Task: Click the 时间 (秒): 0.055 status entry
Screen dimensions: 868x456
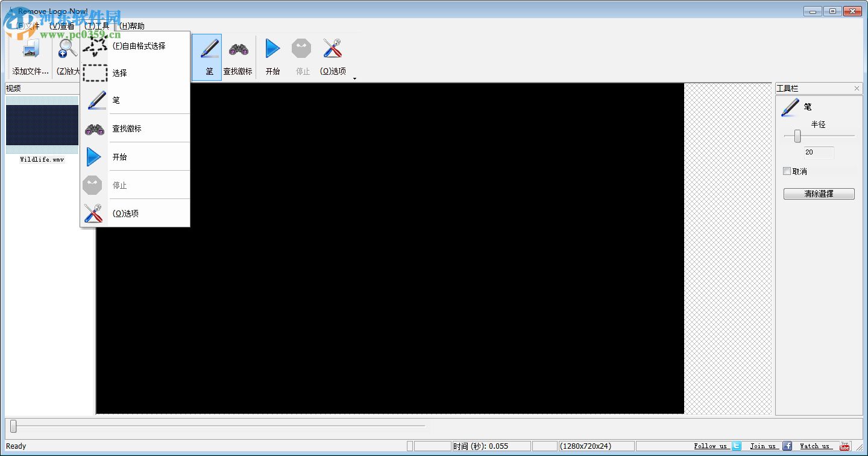Action: pyautogui.click(x=480, y=446)
